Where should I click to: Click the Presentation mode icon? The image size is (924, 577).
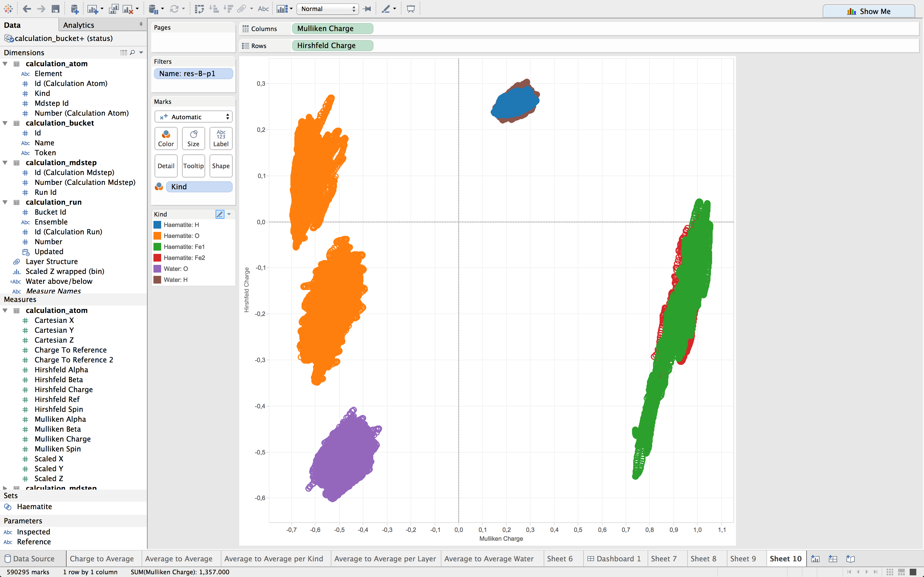coord(411,9)
